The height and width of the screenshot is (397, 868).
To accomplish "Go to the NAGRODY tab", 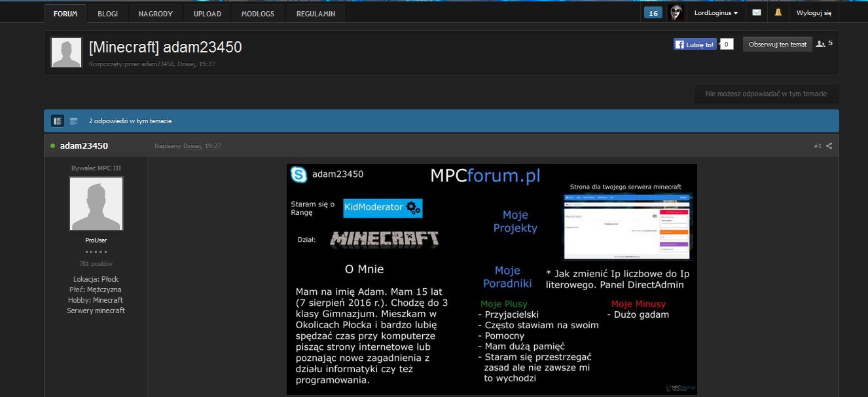I will click(x=156, y=13).
